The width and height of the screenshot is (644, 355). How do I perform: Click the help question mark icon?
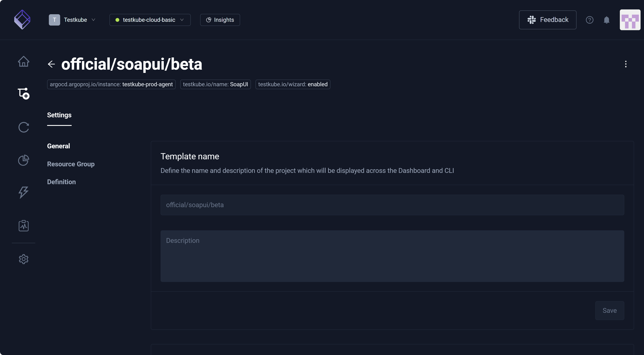coord(590,20)
